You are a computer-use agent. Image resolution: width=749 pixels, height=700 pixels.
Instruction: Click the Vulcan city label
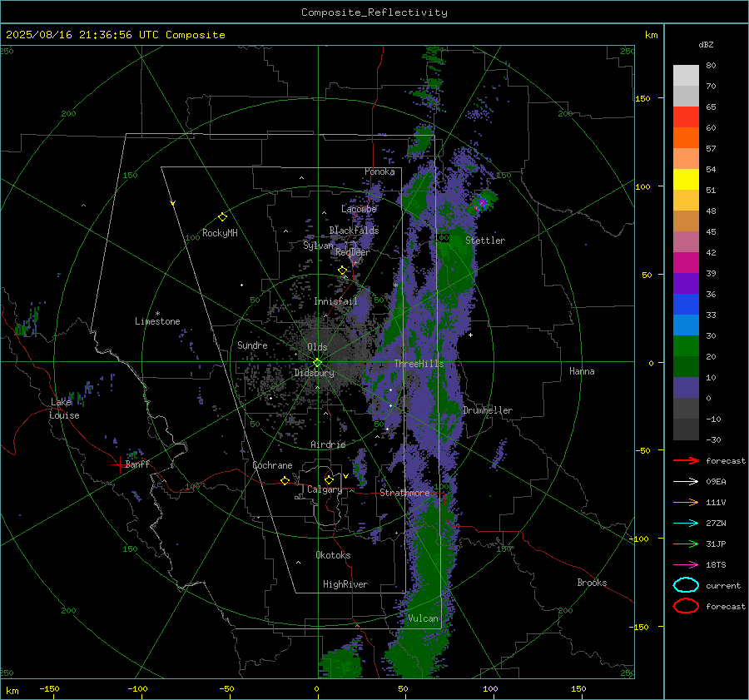[x=423, y=618]
